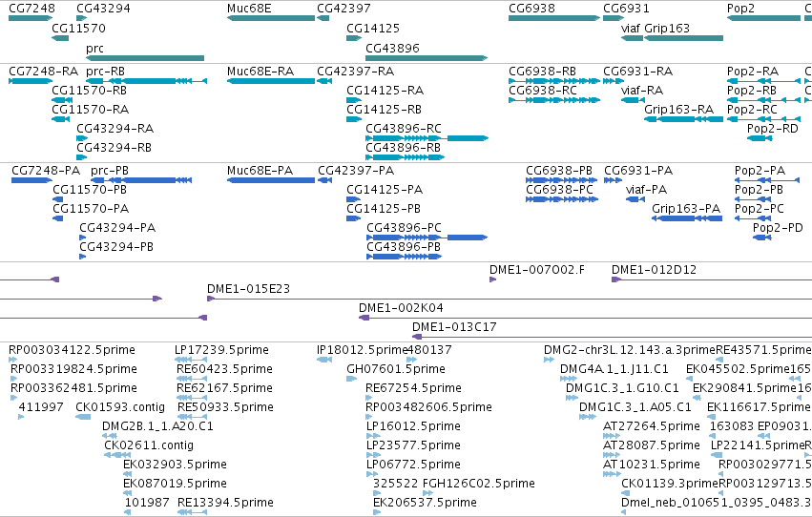The image size is (812, 517).
Task: Select transcript viaf-RA
Action: [633, 100]
